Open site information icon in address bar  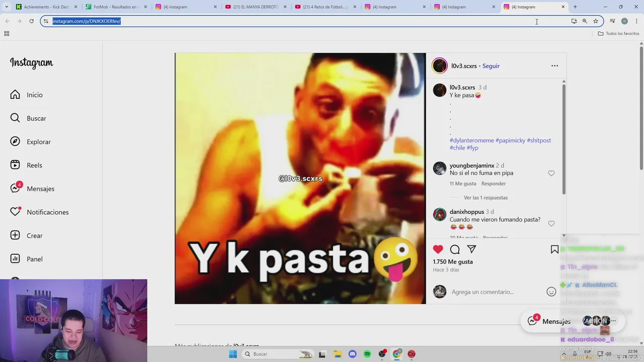[46, 21]
